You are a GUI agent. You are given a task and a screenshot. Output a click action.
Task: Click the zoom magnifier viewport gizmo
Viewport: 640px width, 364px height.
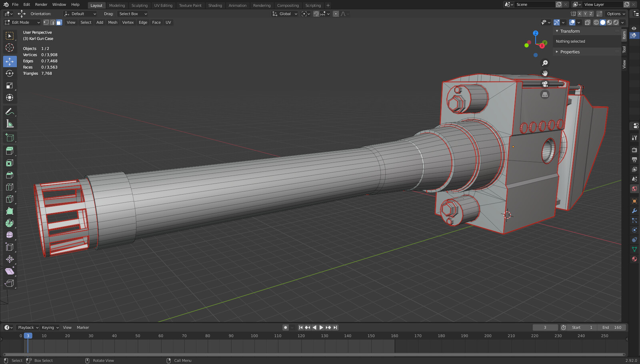545,63
